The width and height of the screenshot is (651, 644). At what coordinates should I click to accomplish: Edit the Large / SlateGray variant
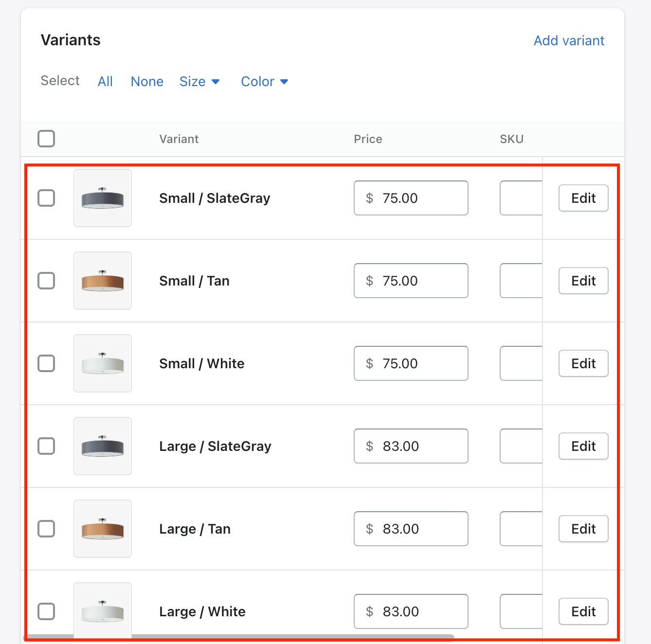(x=583, y=446)
